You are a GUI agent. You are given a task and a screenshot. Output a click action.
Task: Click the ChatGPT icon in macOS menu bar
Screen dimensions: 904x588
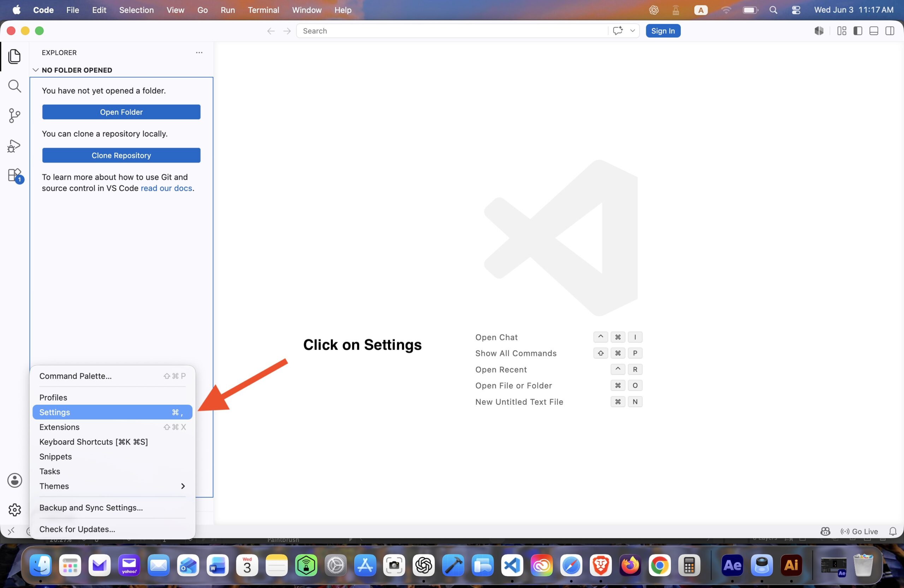pyautogui.click(x=653, y=10)
